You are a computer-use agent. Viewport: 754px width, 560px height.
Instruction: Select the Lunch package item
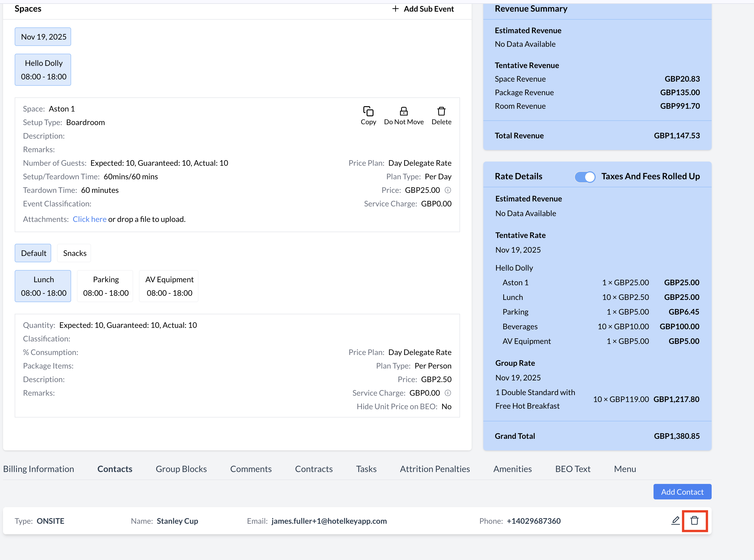tap(43, 286)
